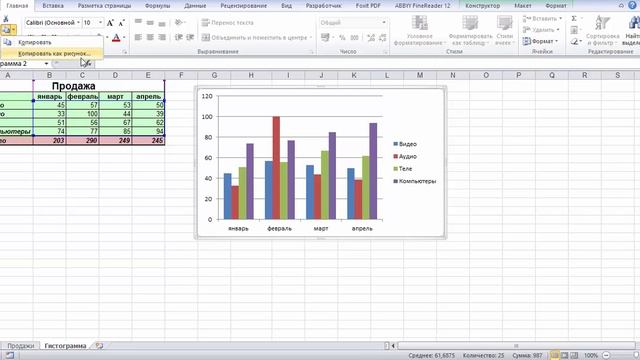Open the Name Box dropdown arrow
Viewport: 640px width, 360px height.
(x=46, y=64)
